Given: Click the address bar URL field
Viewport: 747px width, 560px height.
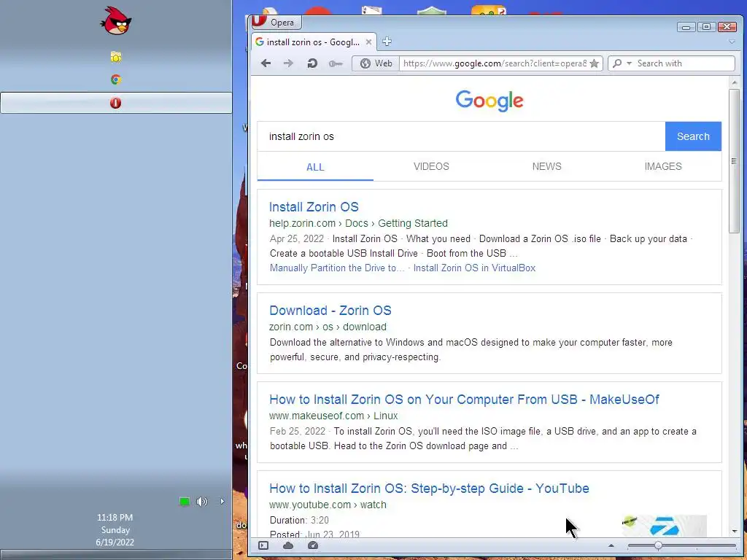Looking at the screenshot, I should click(494, 63).
